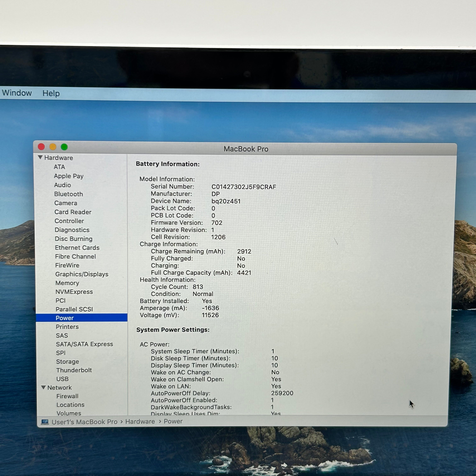Select Disc Burning in the sidebar

[x=74, y=239]
